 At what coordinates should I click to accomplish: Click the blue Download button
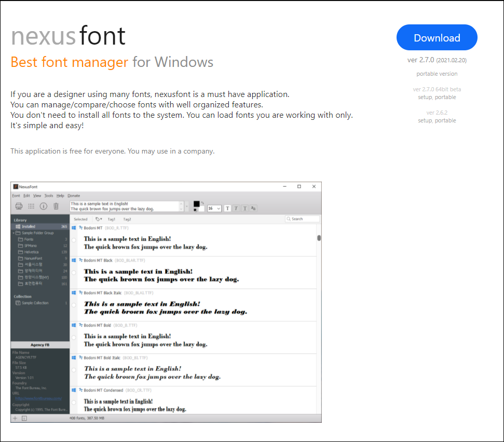[437, 37]
